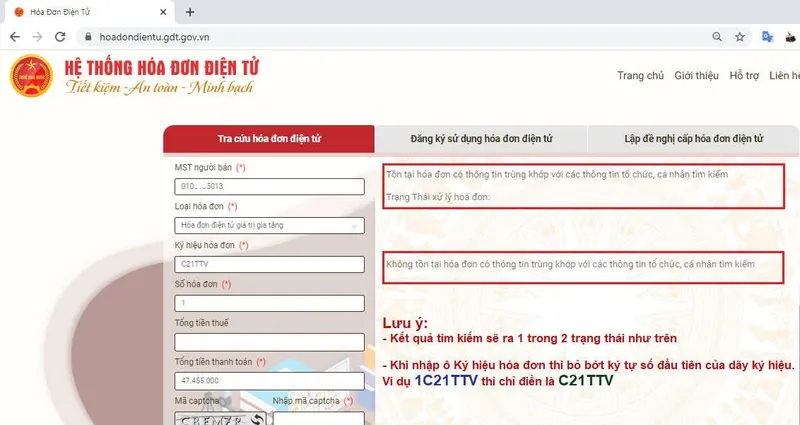Click the Tổng tiền thuế field
The height and width of the screenshot is (425, 800).
(269, 342)
